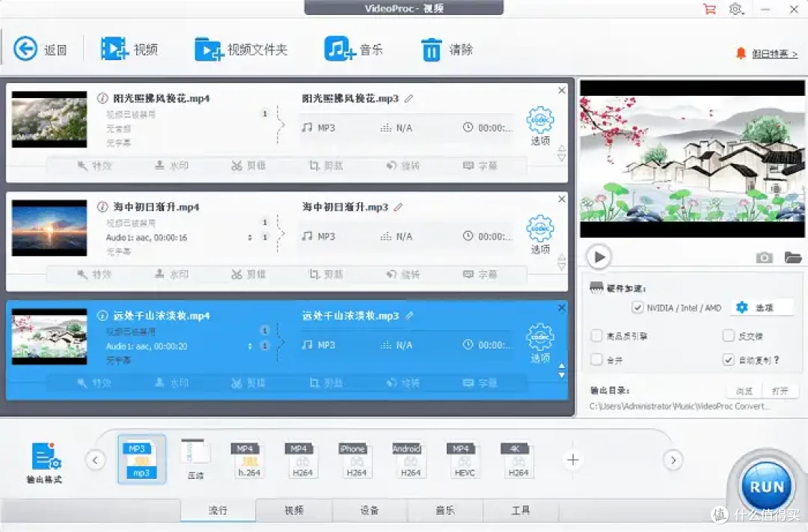Open codec 选项 for 远处千山浓淡妆.mp4
This screenshot has width=808, height=532.
click(540, 343)
